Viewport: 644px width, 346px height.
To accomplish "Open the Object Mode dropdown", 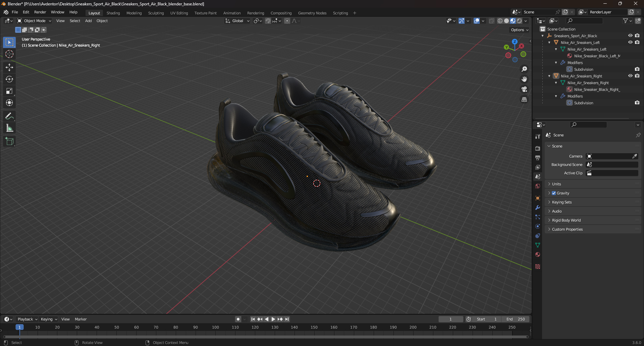I will click(x=34, y=21).
